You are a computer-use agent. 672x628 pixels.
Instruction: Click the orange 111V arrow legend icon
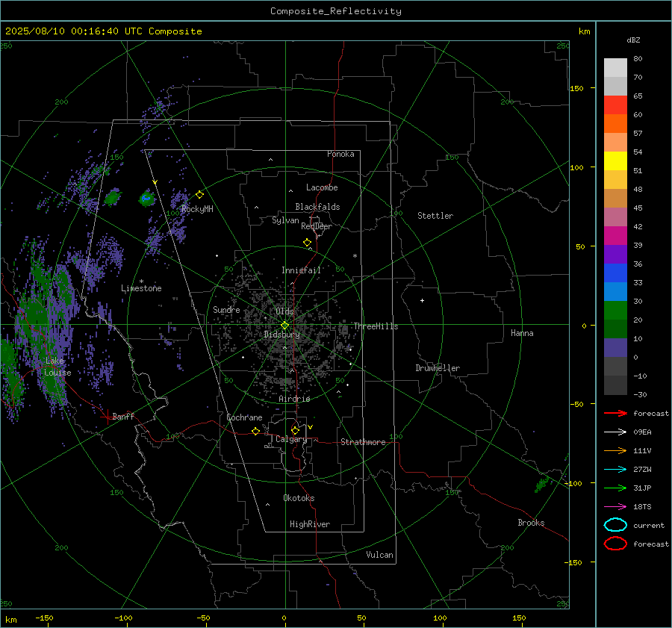point(615,450)
